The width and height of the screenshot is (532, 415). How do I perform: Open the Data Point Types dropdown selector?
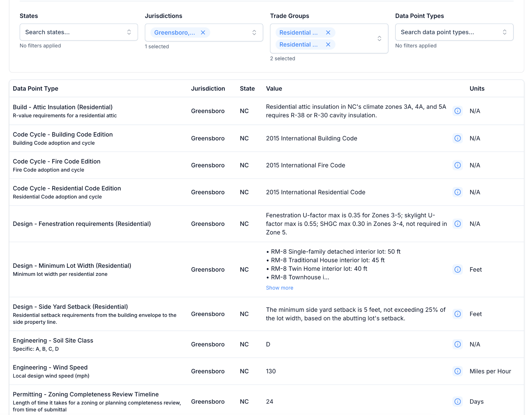click(504, 32)
